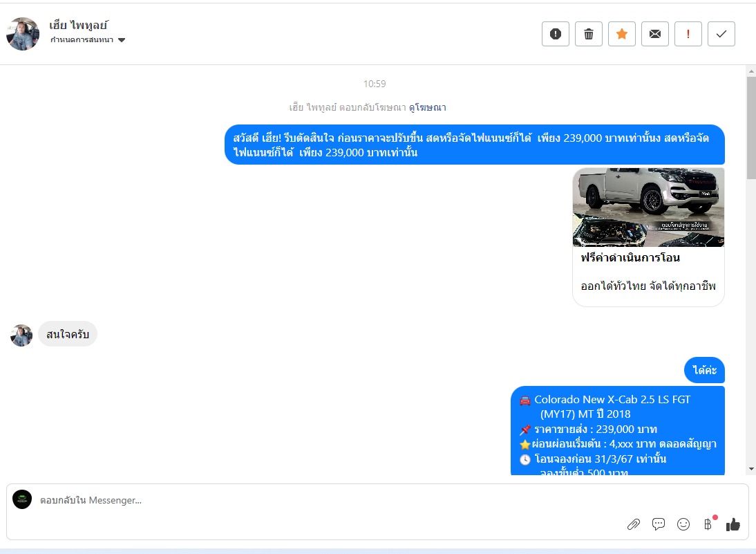Viewport: 756px width, 554px height.
Task: Toggle the orange star follow-up marker
Action: point(622,34)
